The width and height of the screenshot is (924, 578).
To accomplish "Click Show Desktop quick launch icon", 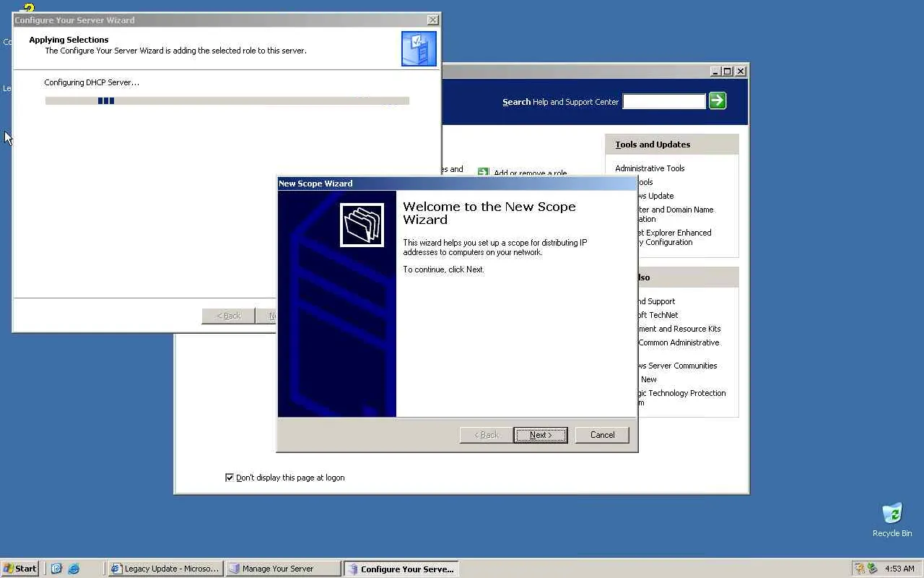I will coord(56,569).
